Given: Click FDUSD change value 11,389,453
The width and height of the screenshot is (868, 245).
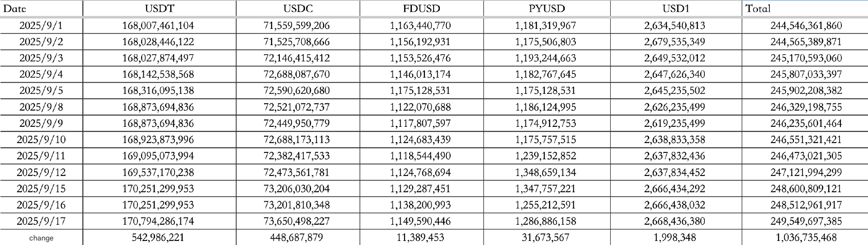Looking at the screenshot, I should 420,237.
